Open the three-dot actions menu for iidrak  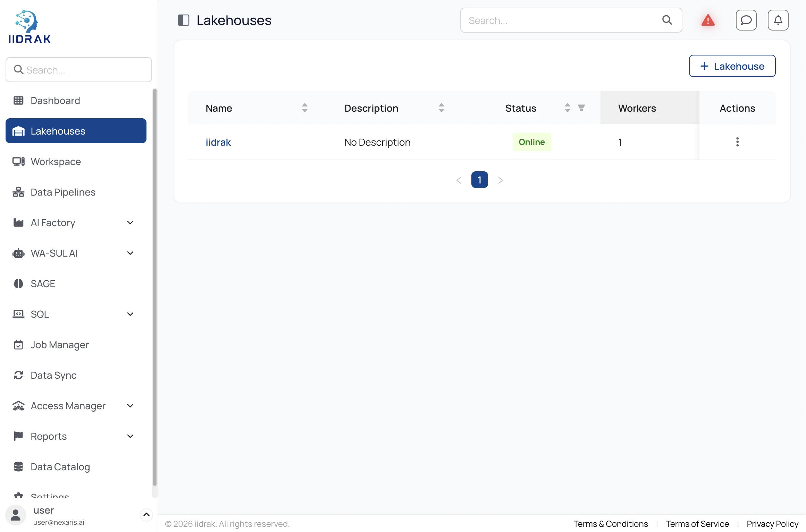pos(737,142)
